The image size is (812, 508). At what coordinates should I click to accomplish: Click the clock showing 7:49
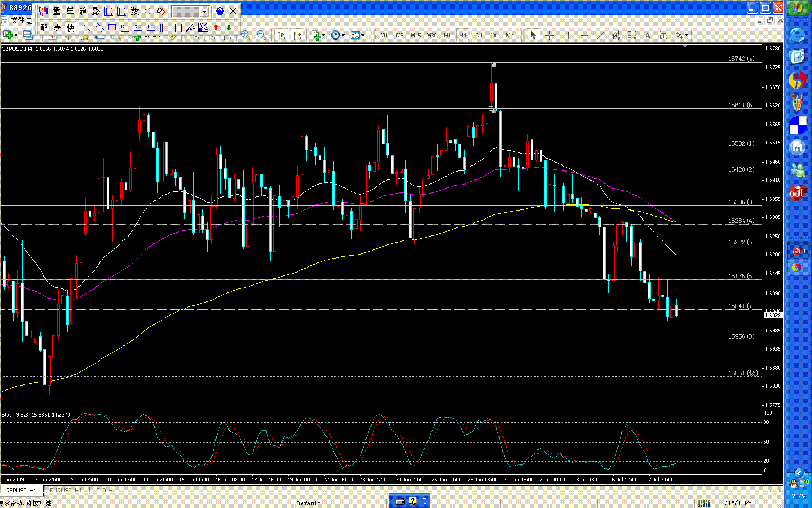coord(798,497)
